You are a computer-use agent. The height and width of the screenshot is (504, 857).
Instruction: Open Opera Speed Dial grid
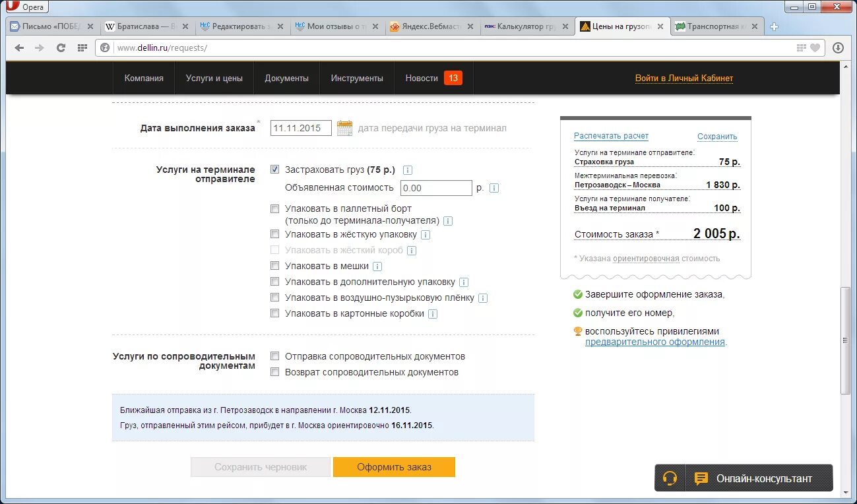82,47
